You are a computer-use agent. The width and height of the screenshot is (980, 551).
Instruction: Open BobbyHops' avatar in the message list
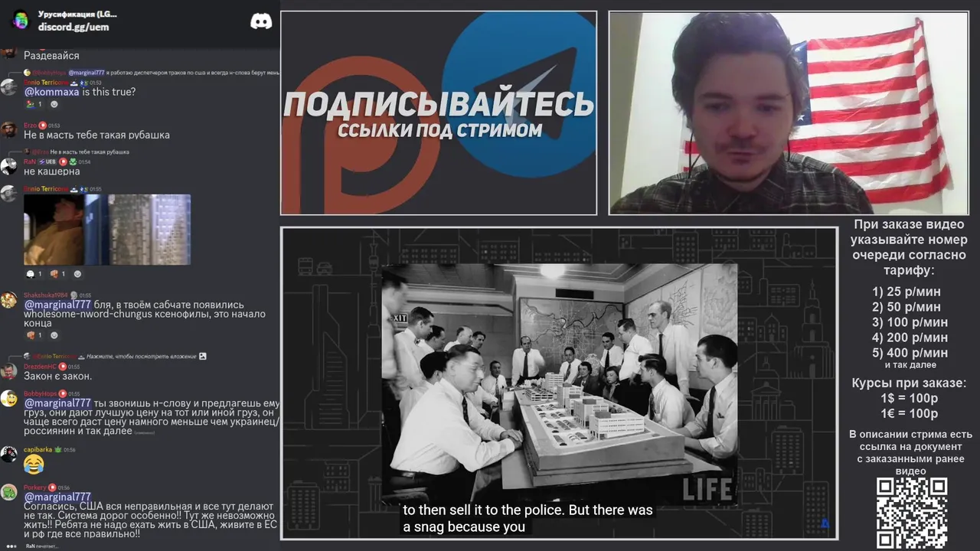pos(8,398)
